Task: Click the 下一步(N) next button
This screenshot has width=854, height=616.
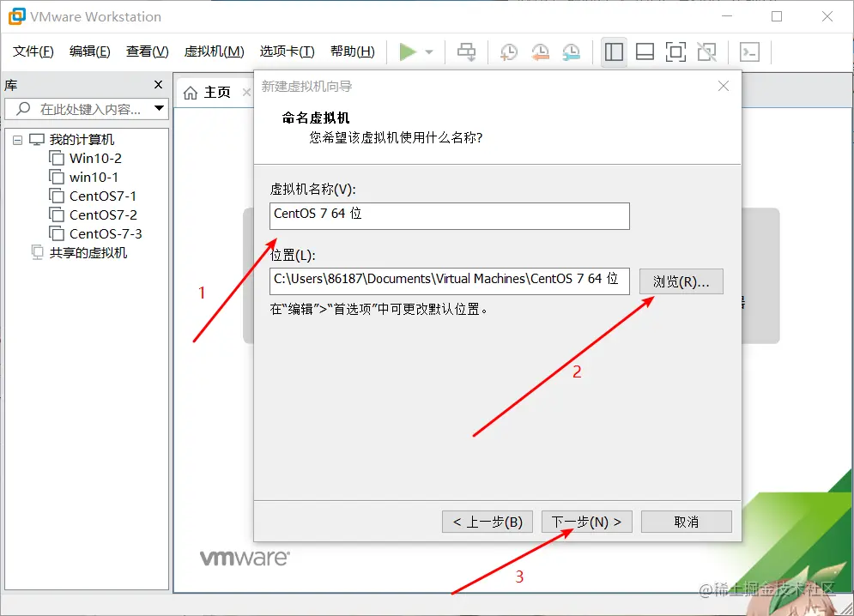Action: [586, 522]
